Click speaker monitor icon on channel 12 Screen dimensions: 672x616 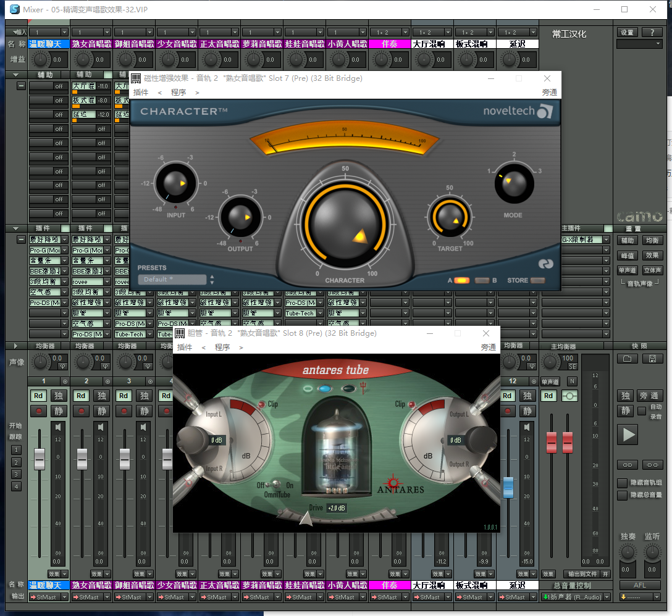(x=526, y=427)
